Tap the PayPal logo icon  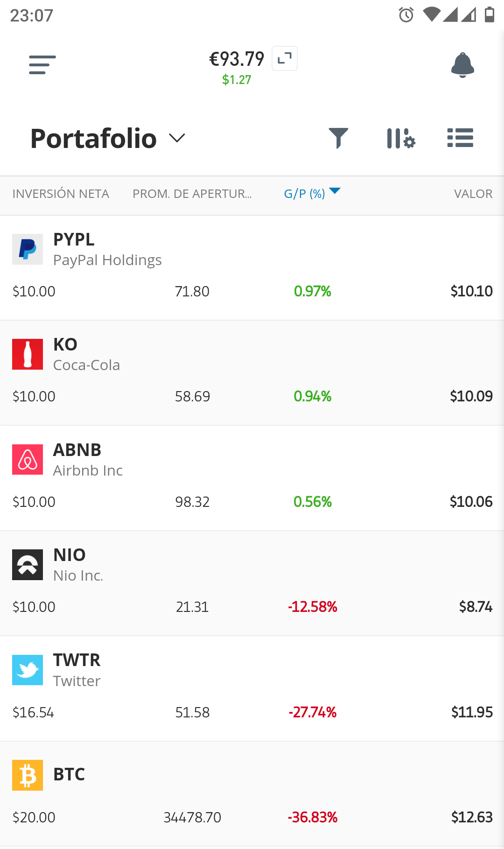(28, 249)
